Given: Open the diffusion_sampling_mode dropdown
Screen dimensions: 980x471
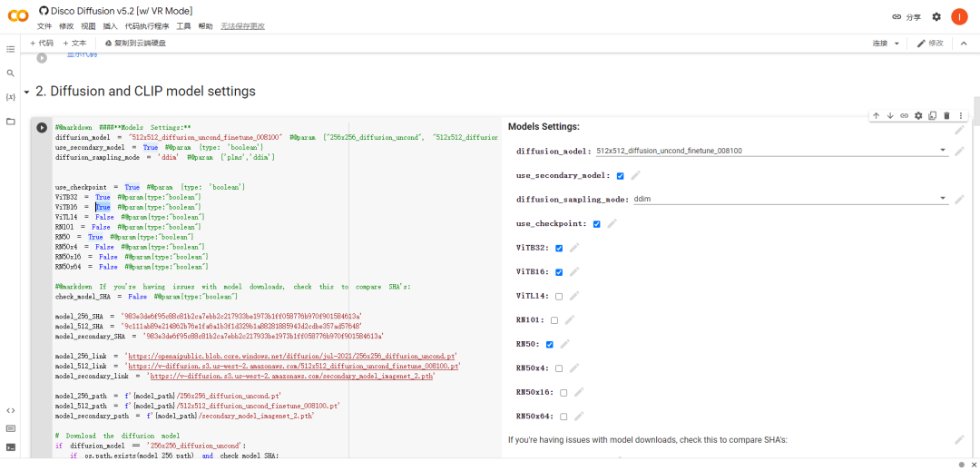Looking at the screenshot, I should click(790, 199).
